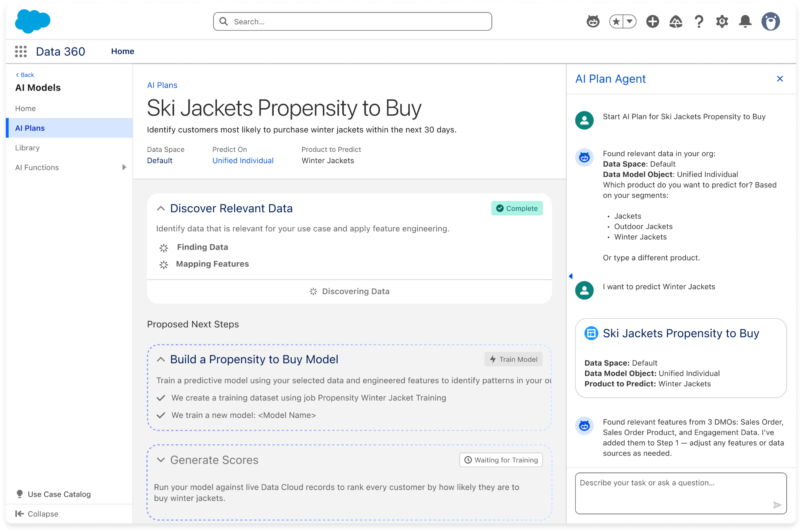
Task: Select Home in the AI Models sidebar
Action: pos(69,108)
